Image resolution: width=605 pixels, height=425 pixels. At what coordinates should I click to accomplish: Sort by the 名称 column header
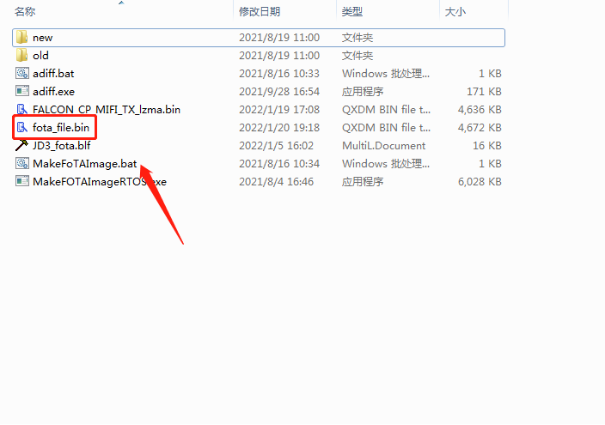coord(25,12)
